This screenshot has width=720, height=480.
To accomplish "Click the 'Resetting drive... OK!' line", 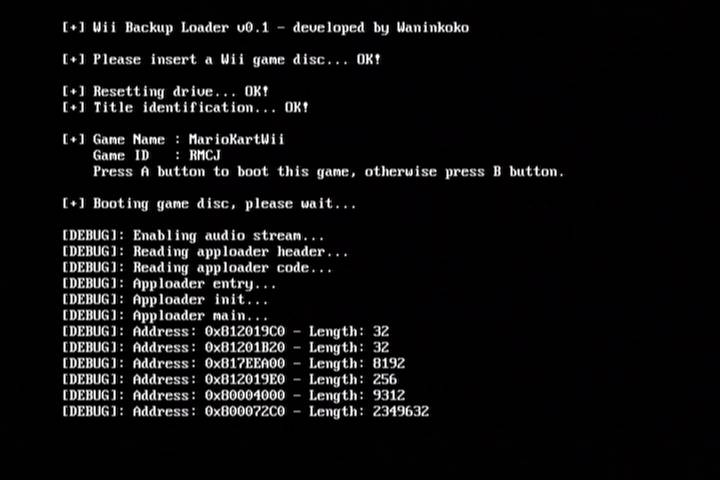I will [x=165, y=91].
